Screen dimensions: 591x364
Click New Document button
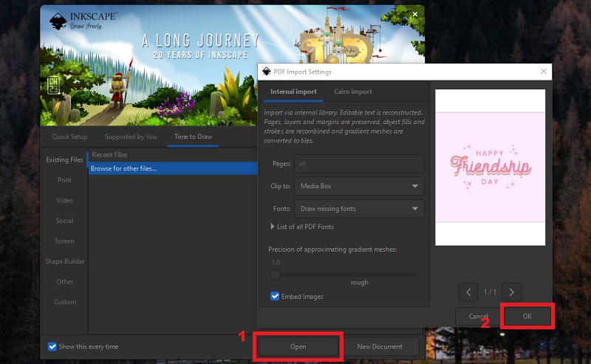(x=380, y=346)
